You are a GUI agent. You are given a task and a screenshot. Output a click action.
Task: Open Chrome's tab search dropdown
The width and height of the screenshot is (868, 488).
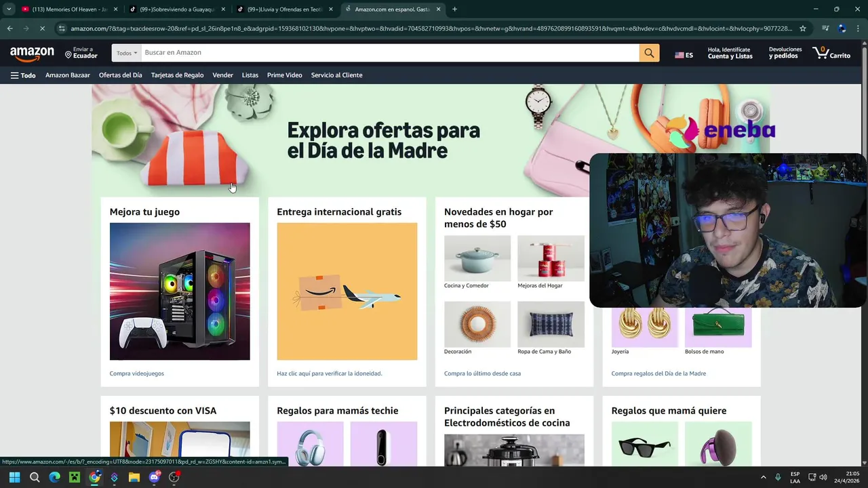[x=9, y=9]
